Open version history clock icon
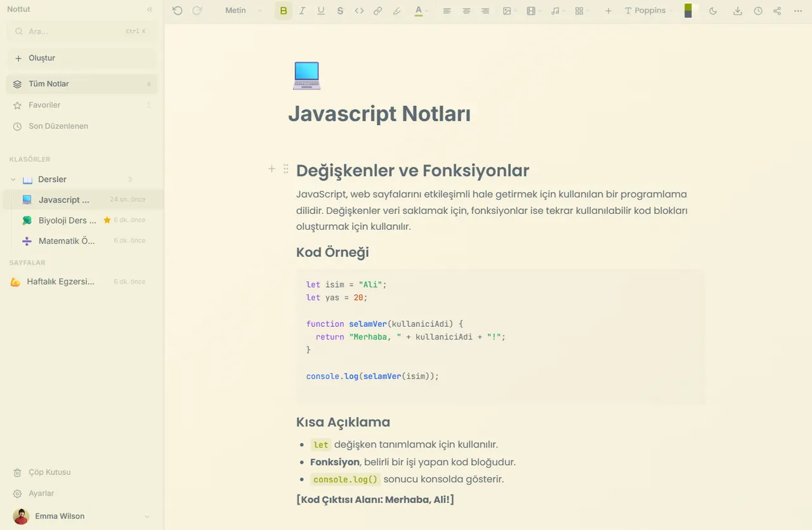 [758, 11]
